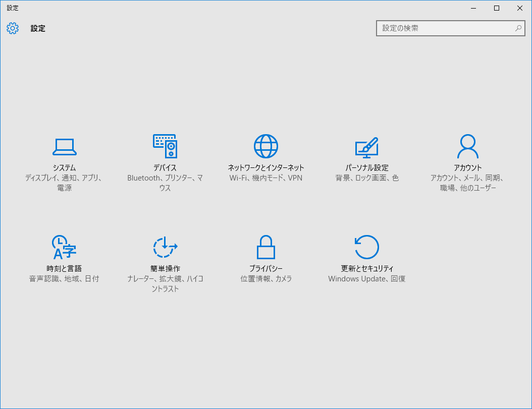This screenshot has height=409, width=532.
Task: Open the デバイス keyboard and speaker icon
Action: [165, 146]
